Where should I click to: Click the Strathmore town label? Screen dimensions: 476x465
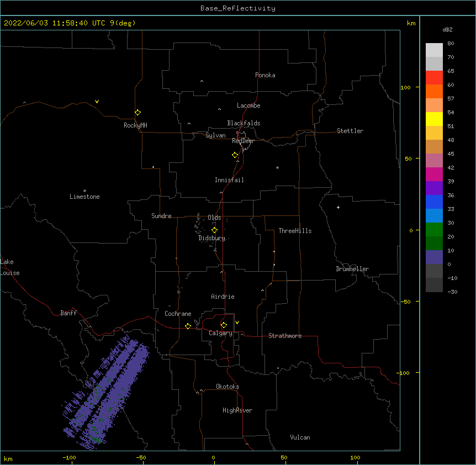(x=285, y=336)
